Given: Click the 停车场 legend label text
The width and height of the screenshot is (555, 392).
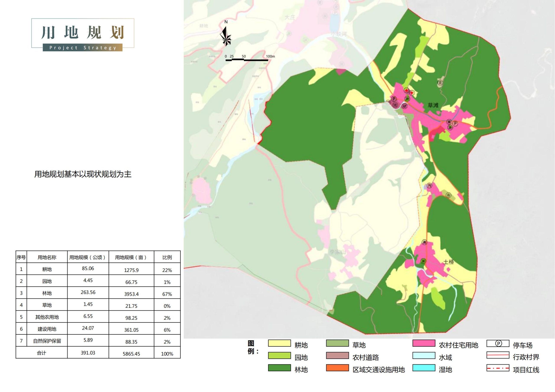Looking at the screenshot, I should [x=523, y=345].
